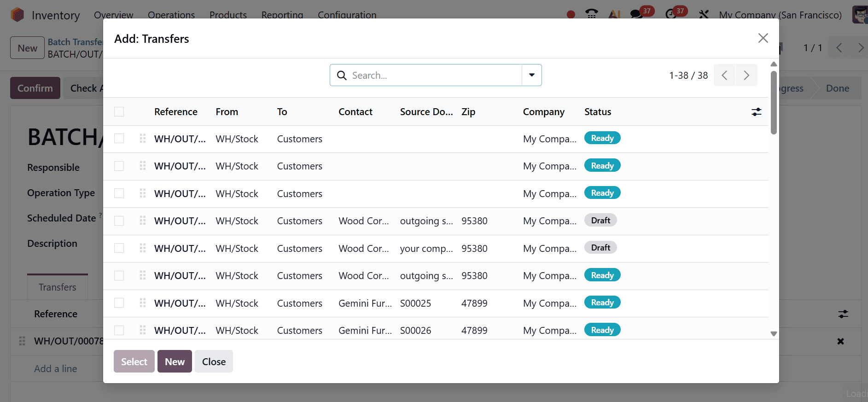868x402 pixels.
Task: Open the Products menu
Action: coord(228,15)
